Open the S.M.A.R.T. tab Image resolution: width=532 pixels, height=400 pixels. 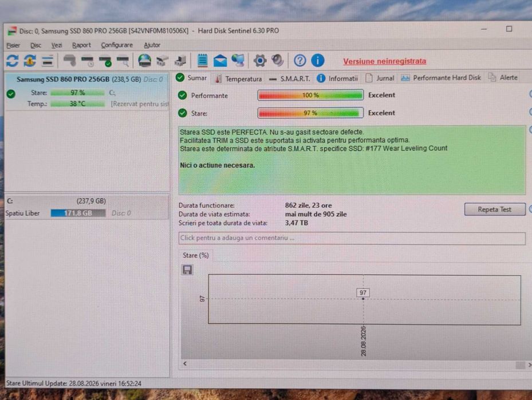pyautogui.click(x=289, y=78)
